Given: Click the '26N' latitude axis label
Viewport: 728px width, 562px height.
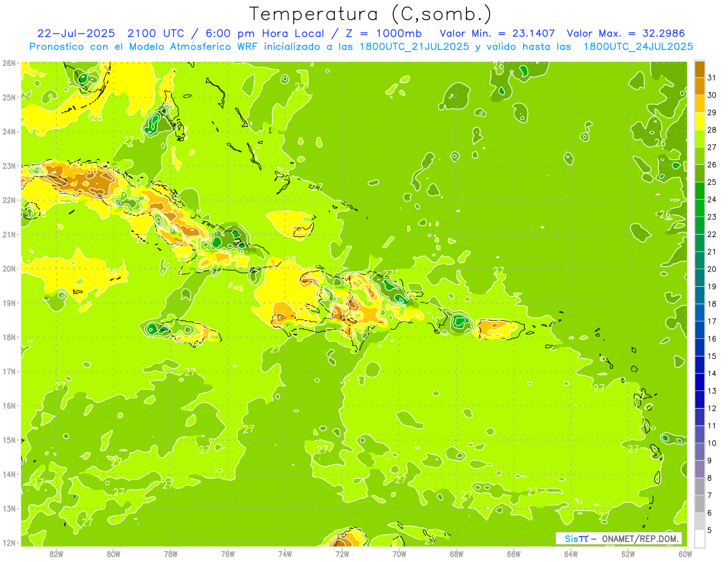Looking at the screenshot, I should pos(9,63).
